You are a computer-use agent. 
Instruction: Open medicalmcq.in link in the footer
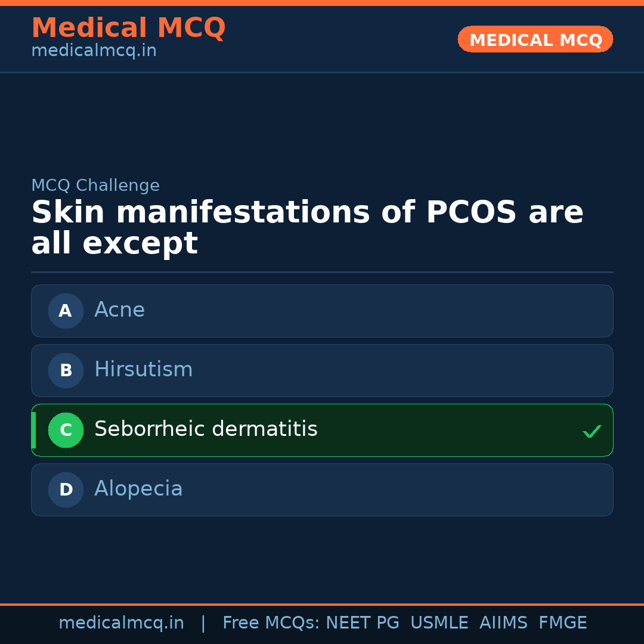121,623
